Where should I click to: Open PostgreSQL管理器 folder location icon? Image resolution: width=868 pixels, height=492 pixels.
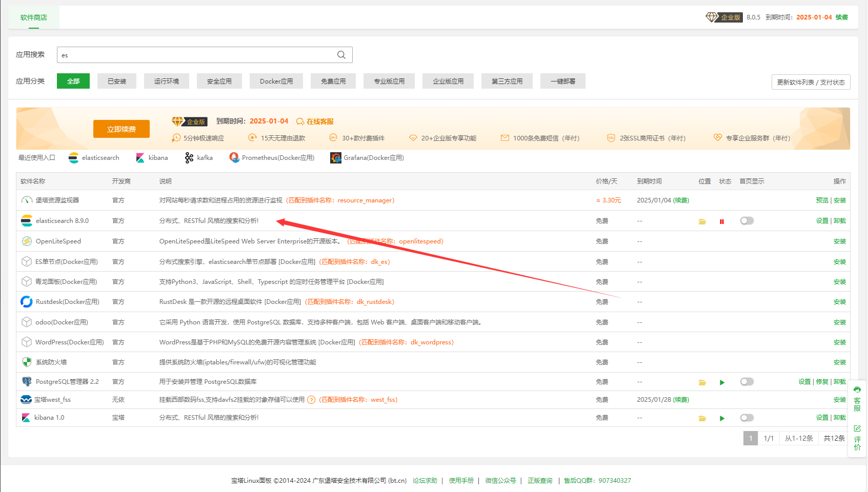702,382
